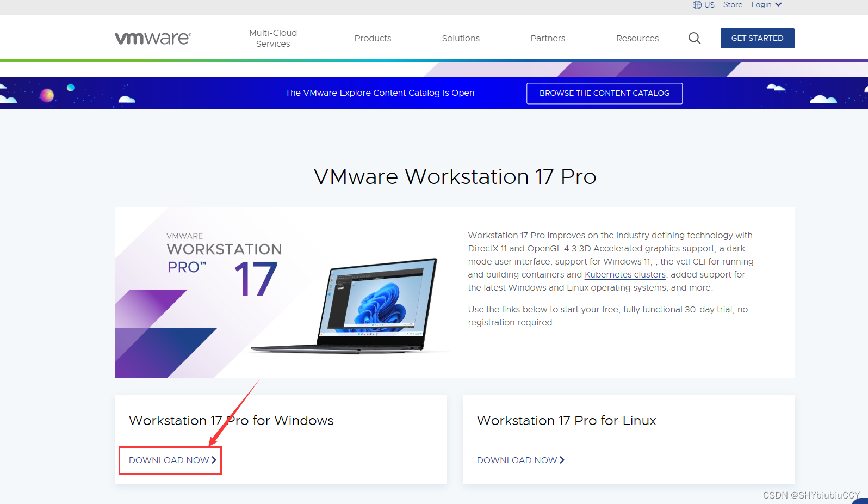Open the Products menu
The width and height of the screenshot is (868, 504).
point(373,38)
